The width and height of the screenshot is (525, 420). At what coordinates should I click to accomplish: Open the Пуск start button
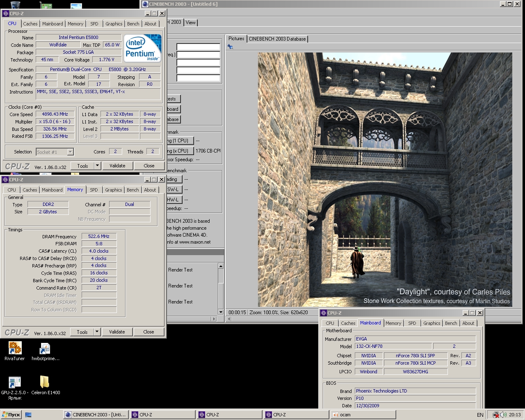pos(11,415)
